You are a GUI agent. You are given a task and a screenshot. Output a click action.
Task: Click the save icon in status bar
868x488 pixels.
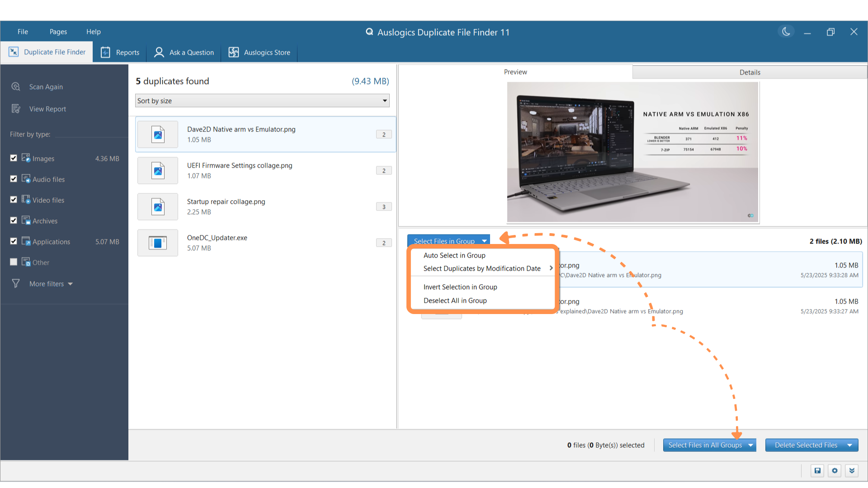[x=817, y=470]
